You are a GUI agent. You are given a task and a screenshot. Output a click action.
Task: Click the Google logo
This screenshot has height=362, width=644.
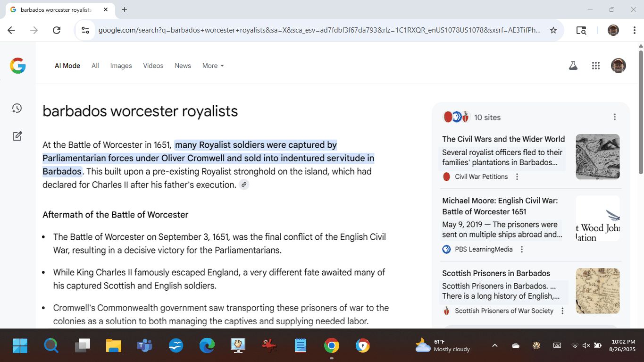point(17,66)
